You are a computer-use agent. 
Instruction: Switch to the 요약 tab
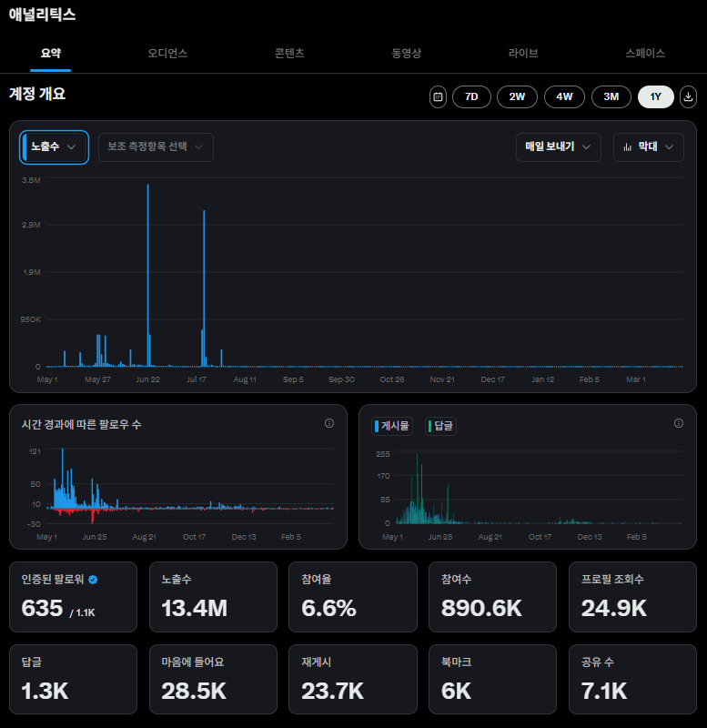point(51,53)
